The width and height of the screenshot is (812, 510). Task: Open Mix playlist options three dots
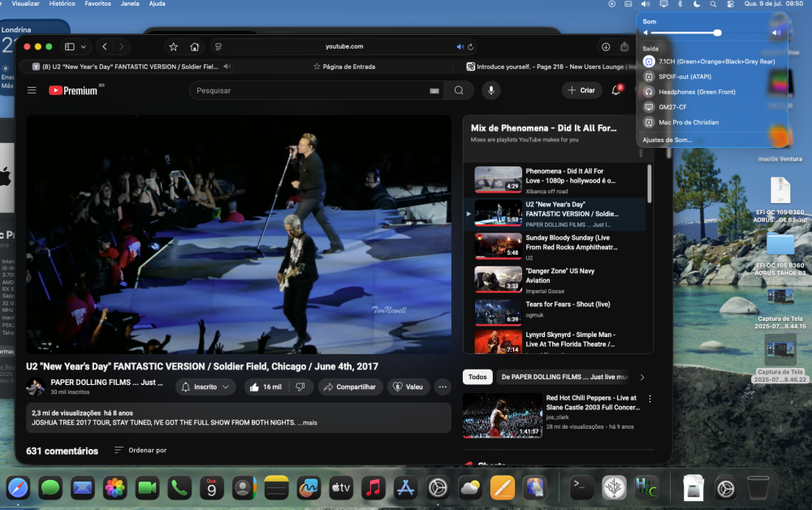pyautogui.click(x=641, y=153)
